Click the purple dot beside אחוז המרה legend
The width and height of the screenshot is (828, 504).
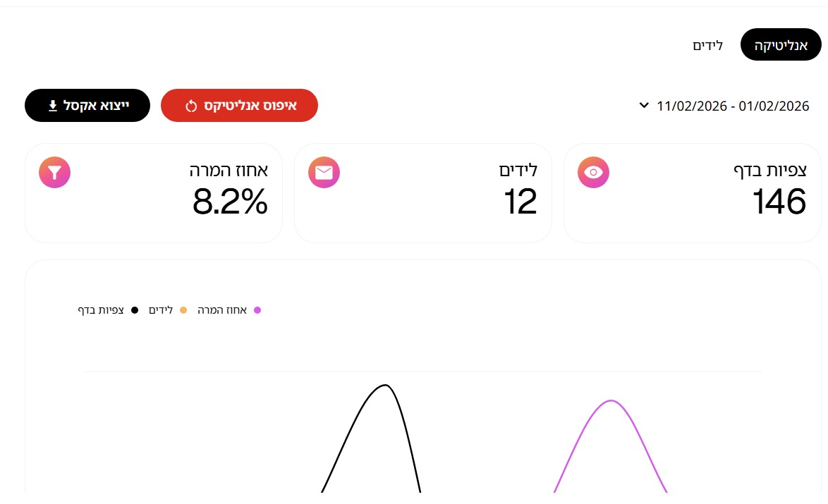pyautogui.click(x=257, y=310)
